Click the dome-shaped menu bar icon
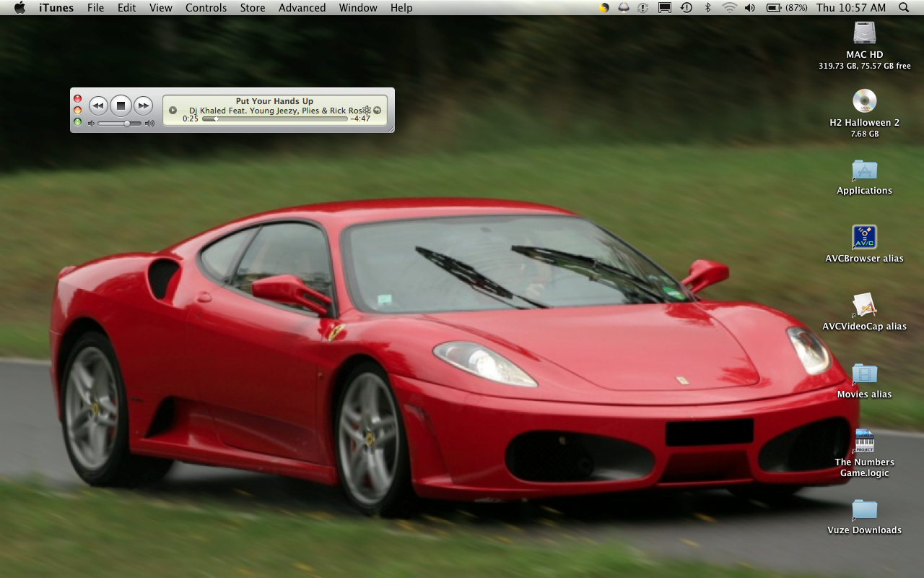This screenshot has height=578, width=924. (x=624, y=7)
